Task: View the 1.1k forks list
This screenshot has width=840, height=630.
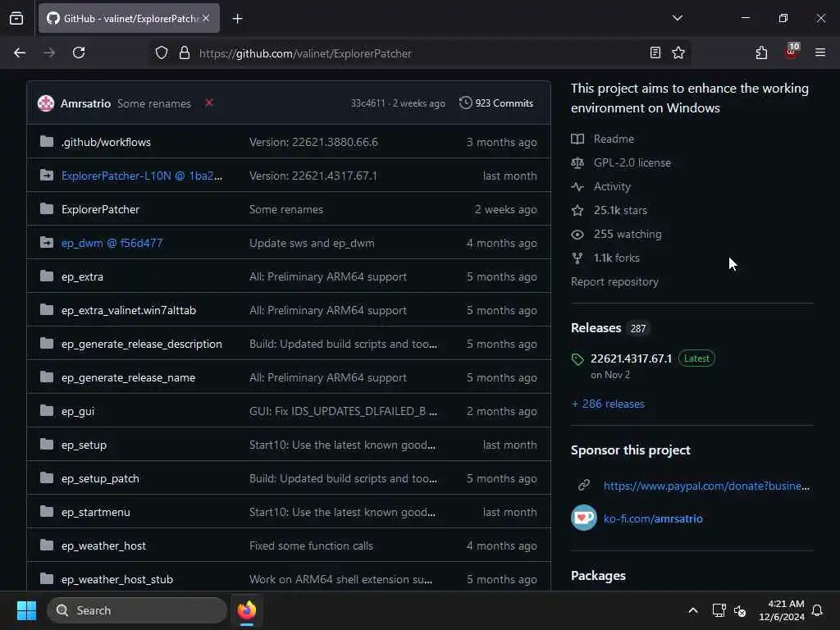Action: coord(616,258)
